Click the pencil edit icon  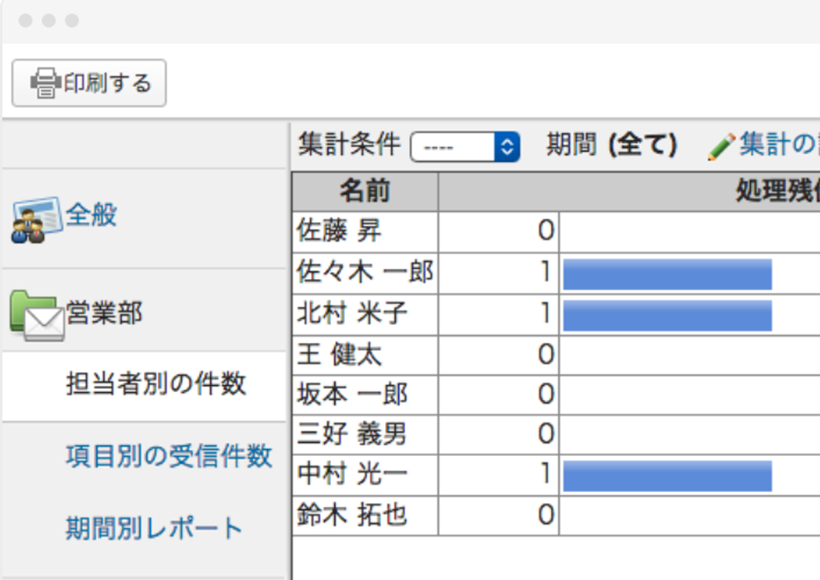click(x=721, y=146)
